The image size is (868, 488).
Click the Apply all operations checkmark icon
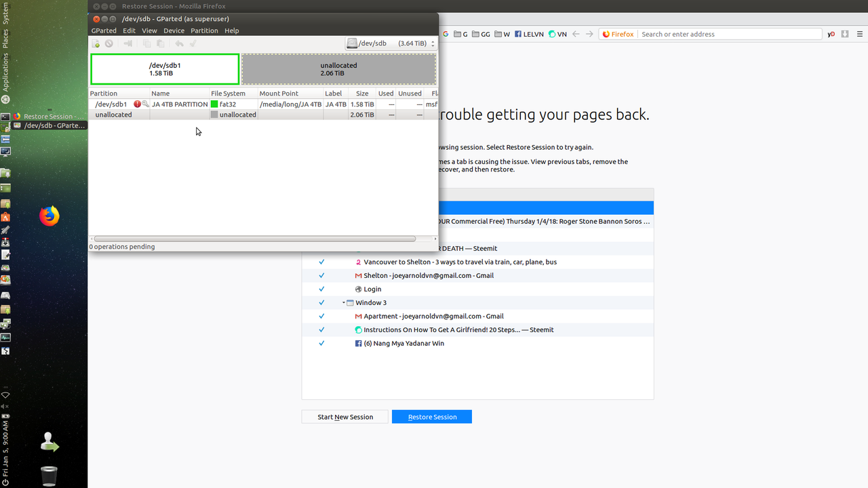(x=193, y=43)
